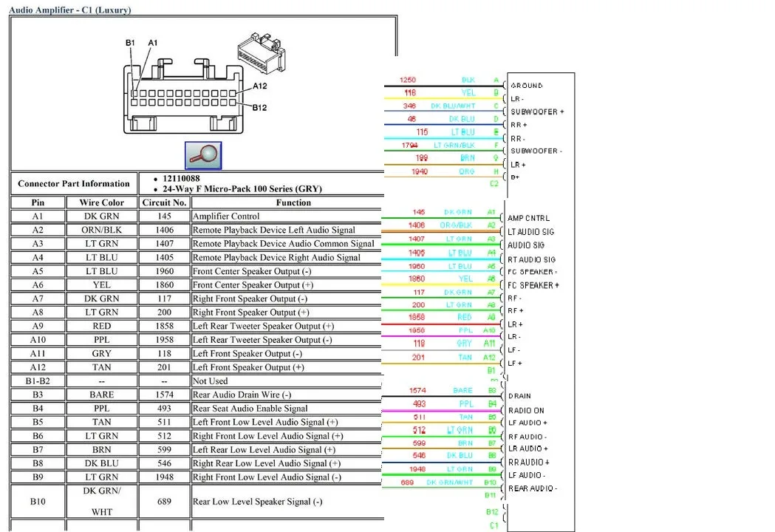Viewport: 775px width, 532px height.
Task: Select Remote Playback Device Audio Common Signal
Action: pyautogui.click(x=283, y=244)
